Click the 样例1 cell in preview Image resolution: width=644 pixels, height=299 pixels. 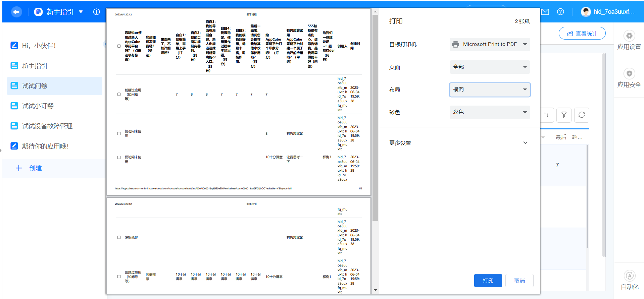(x=327, y=277)
